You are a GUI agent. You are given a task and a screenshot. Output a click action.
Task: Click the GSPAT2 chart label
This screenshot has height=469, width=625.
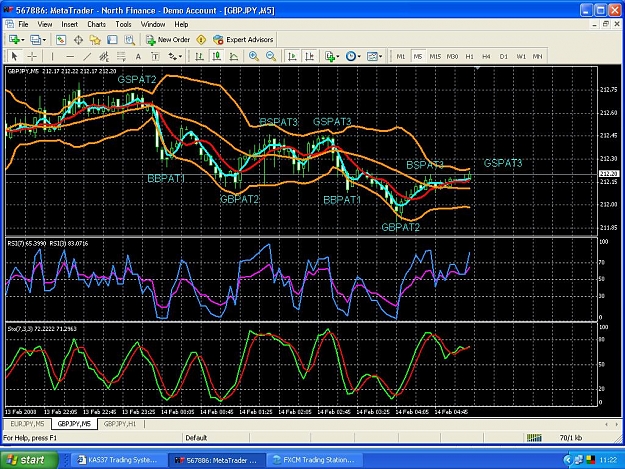(x=137, y=79)
